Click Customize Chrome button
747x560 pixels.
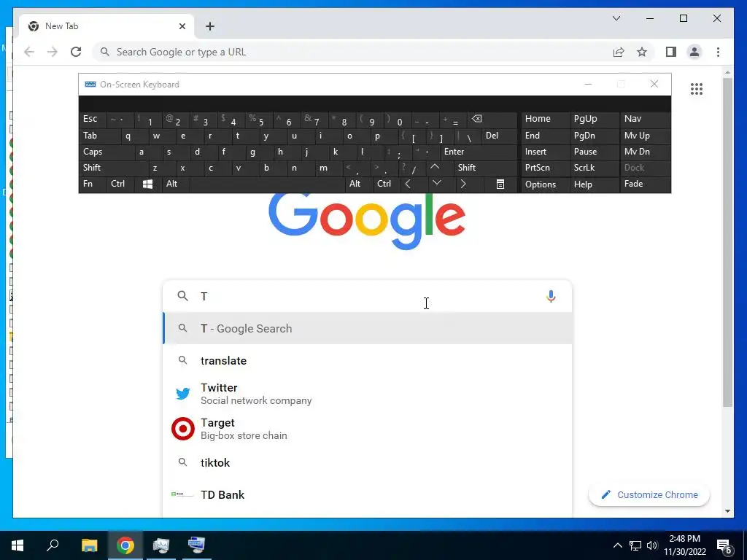(x=649, y=495)
